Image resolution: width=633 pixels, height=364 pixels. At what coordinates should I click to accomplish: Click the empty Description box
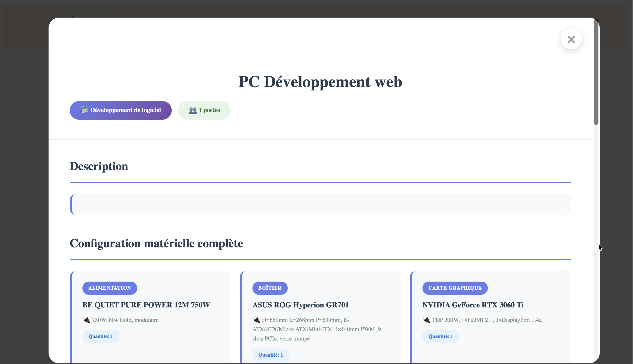point(320,204)
